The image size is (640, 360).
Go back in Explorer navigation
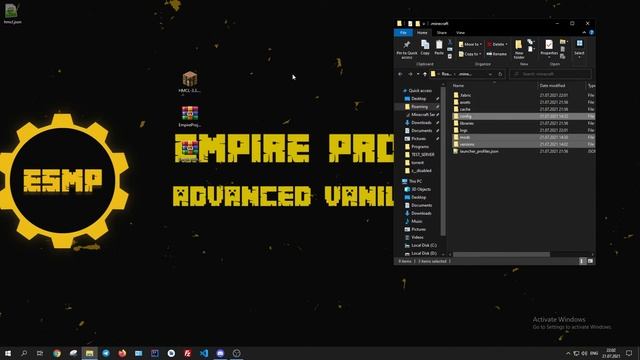pos(400,74)
